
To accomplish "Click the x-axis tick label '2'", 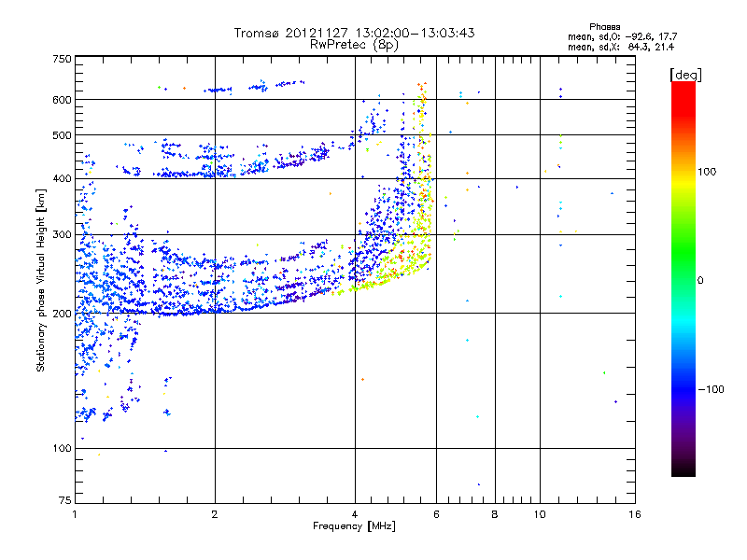I will tap(215, 514).
